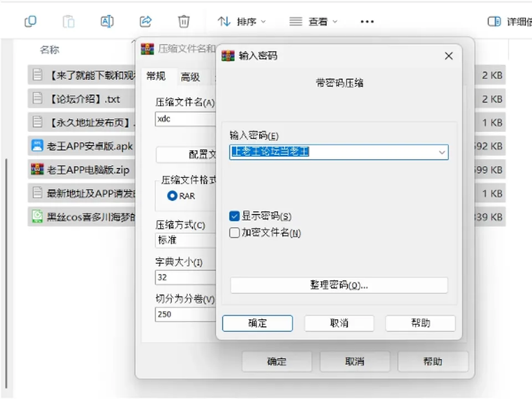Click the 整理密码 button
Screen dimensions: 532x399
(339, 285)
